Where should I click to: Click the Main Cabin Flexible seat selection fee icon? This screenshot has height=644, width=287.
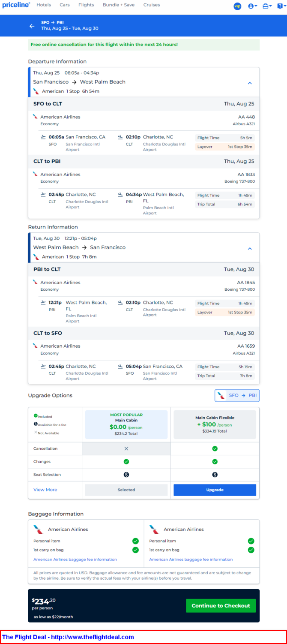pos(215,475)
